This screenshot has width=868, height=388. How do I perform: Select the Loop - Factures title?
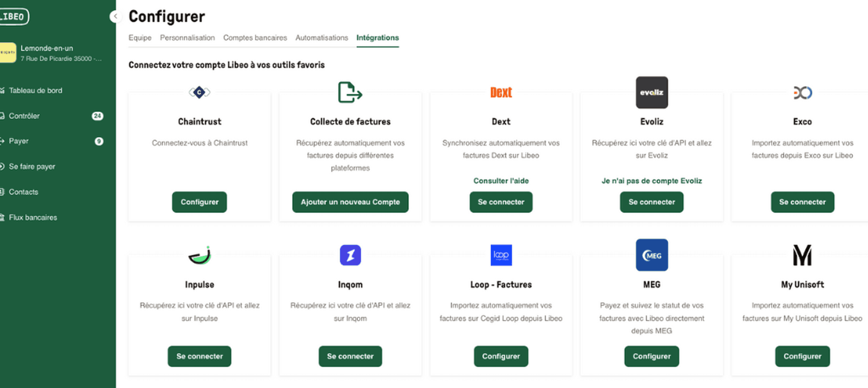[501, 285]
